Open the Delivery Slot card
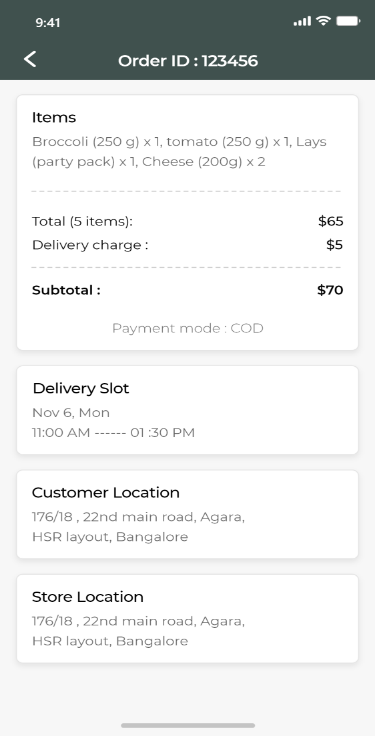The width and height of the screenshot is (375, 736). [188, 410]
